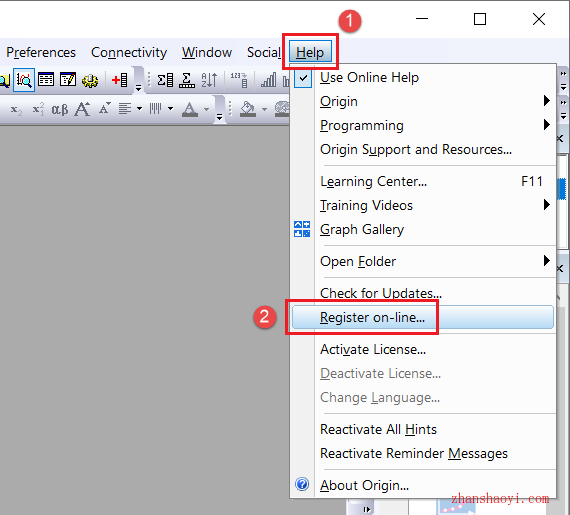Open the line spacing dropdown arrow
Screen dimensions: 570x515
pyautogui.click(x=170, y=109)
